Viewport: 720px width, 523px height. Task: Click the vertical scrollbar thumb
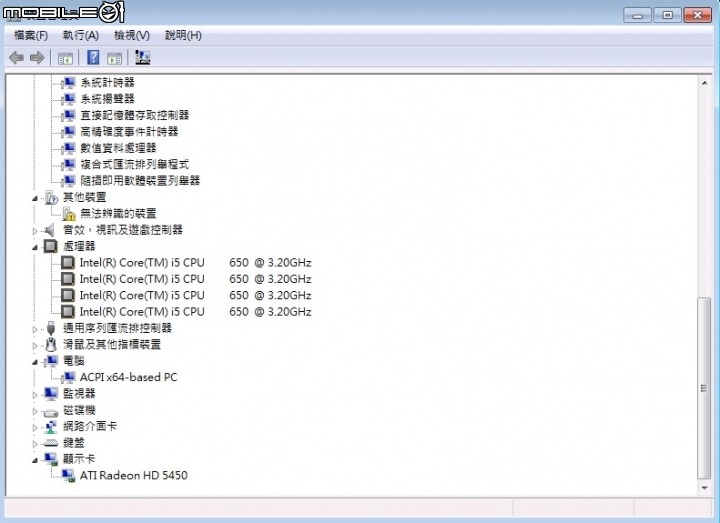click(704, 388)
